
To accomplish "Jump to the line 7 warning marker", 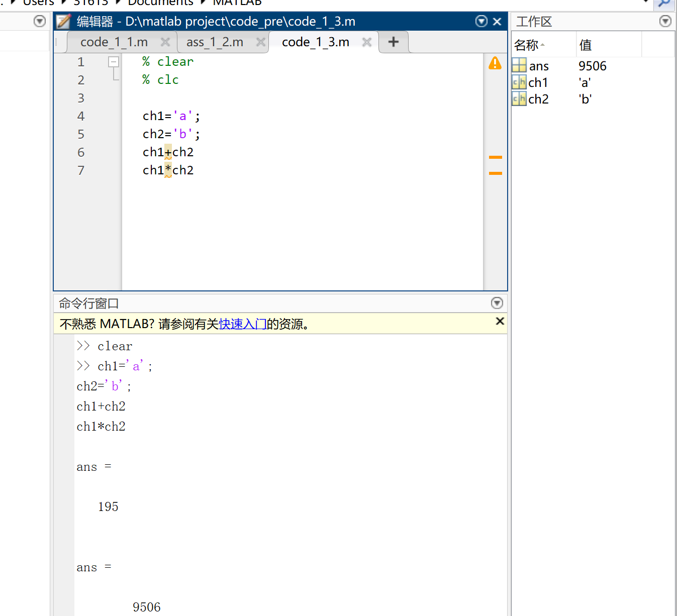I will [x=496, y=173].
